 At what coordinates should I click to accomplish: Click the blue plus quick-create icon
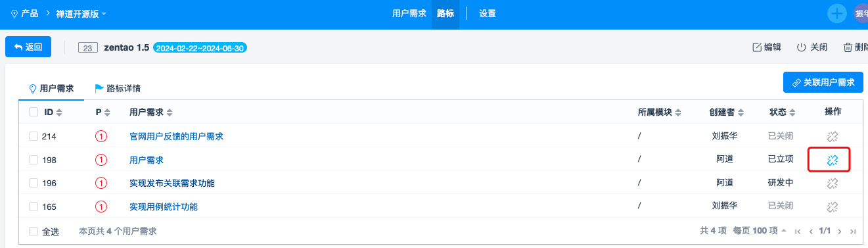tap(837, 13)
